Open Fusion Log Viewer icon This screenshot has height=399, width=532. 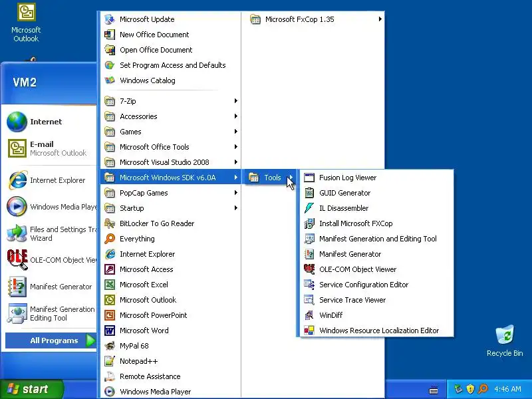click(309, 178)
